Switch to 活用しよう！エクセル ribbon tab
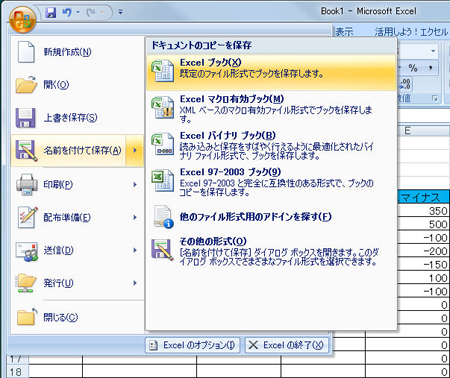Viewport: 450px width, 378px height. pos(411,32)
